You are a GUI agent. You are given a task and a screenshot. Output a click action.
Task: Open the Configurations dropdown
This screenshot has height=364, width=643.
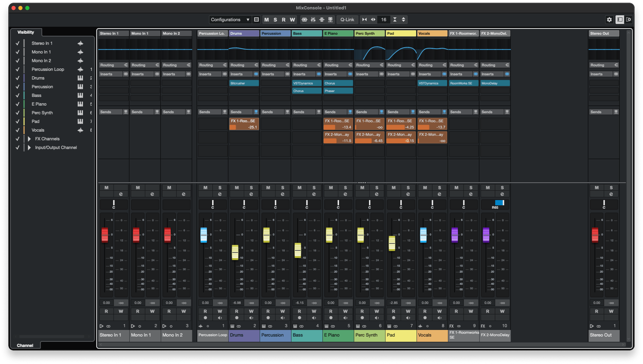pos(230,20)
